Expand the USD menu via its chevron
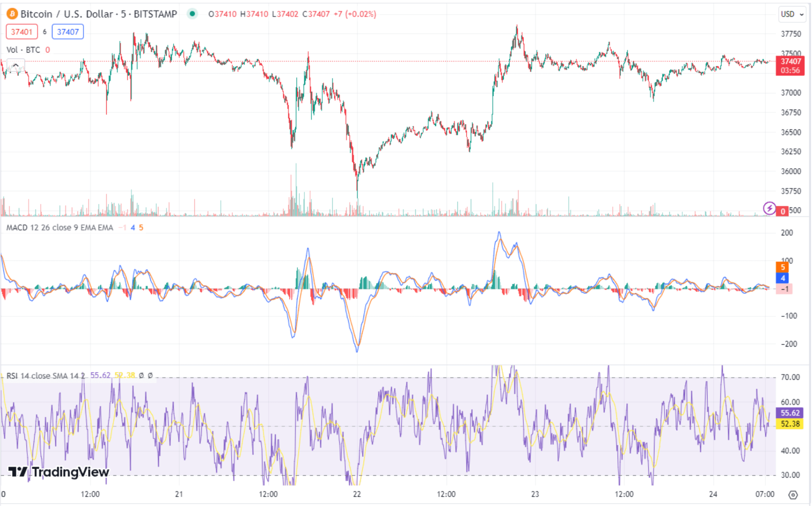 point(802,15)
